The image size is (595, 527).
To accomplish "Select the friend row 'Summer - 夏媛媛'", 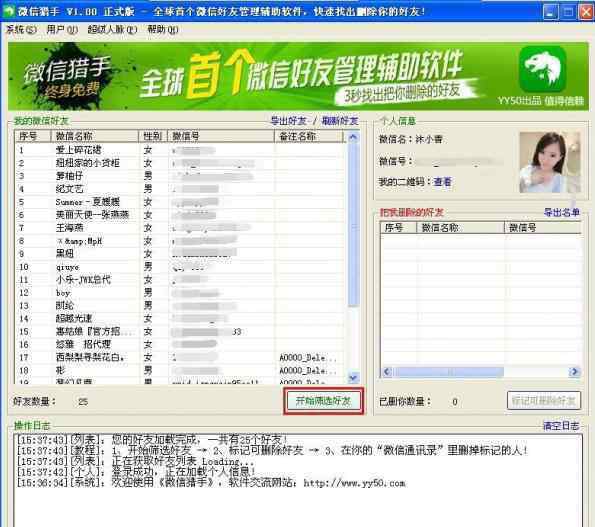I will 179,202.
